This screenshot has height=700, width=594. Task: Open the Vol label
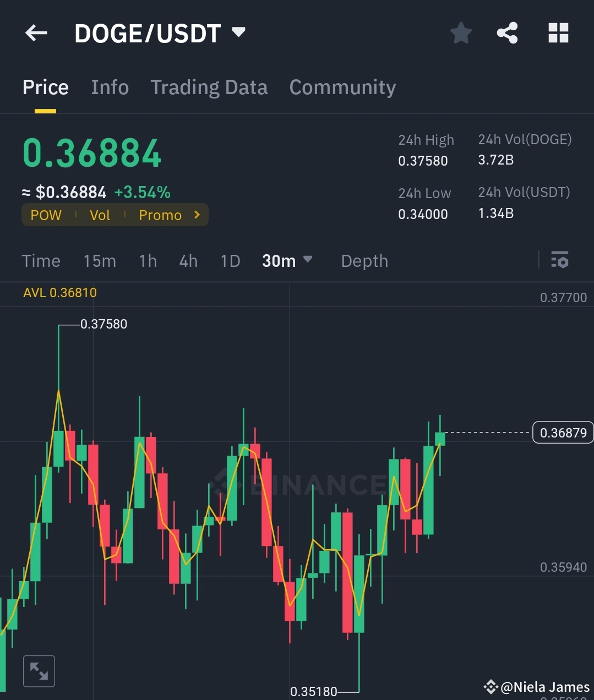coord(100,215)
